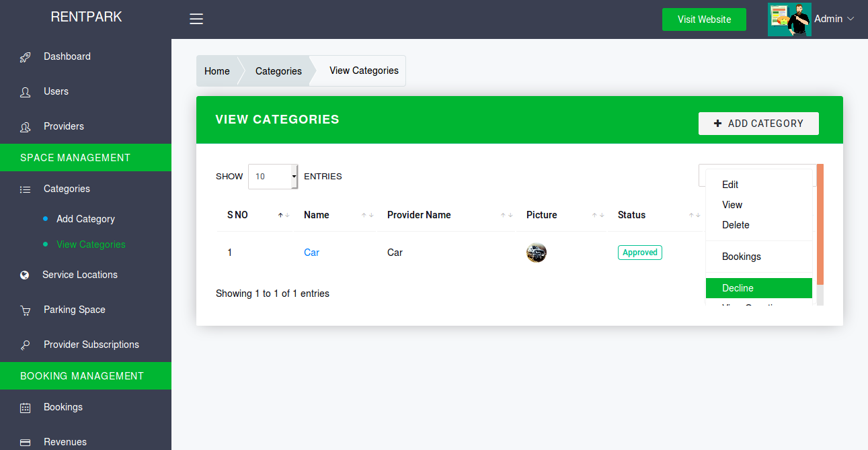Click the Approved status badge
Screen dimensions: 868x450
[x=640, y=253]
